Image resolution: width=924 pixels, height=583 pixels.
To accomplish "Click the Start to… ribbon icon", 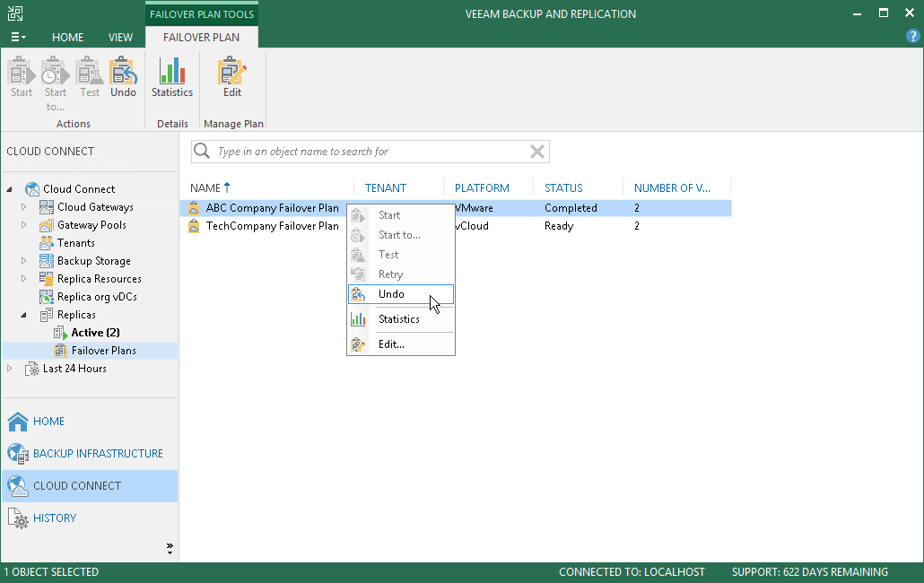I will tap(55, 71).
